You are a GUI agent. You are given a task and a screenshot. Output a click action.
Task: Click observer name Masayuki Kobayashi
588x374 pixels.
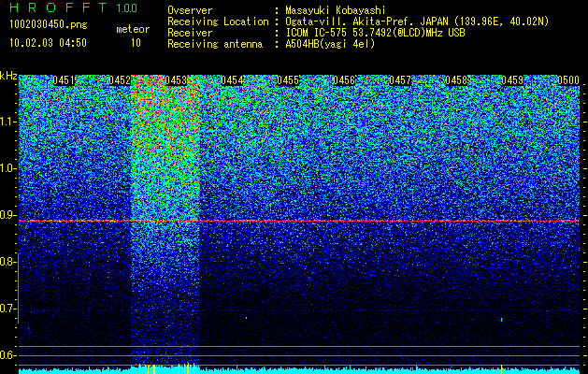(336, 10)
